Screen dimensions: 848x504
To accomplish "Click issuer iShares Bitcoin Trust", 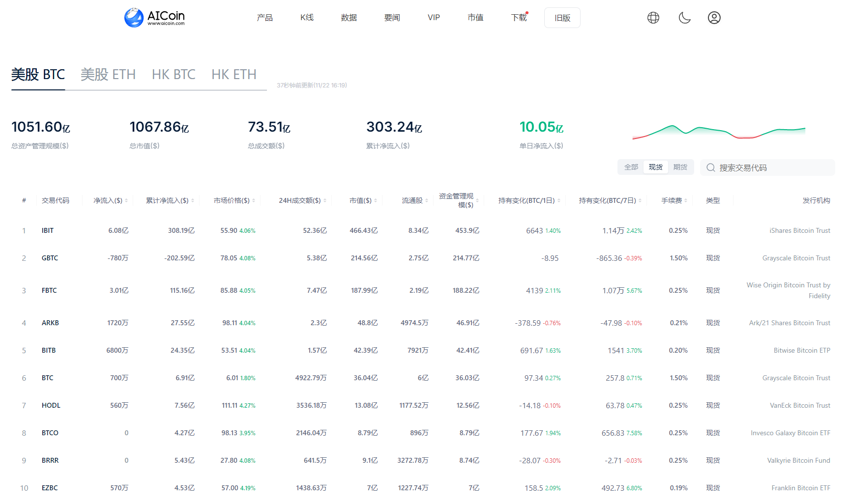I will point(800,230).
